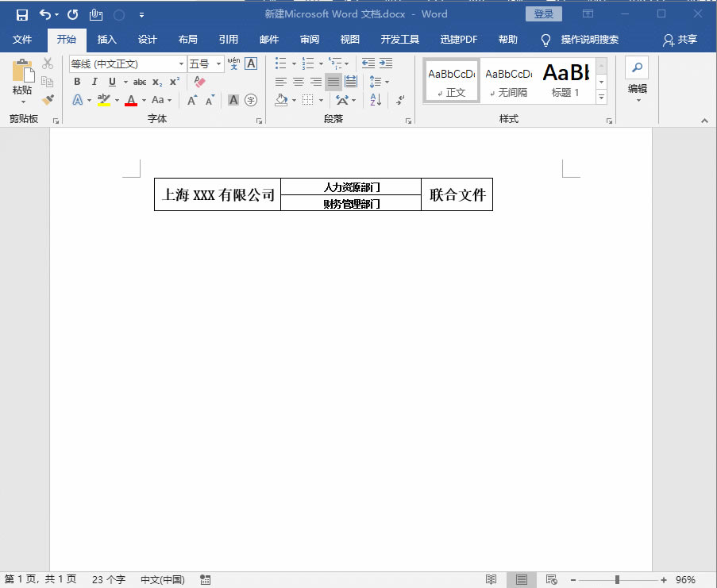Toggle paragraph marks display icon
The height and width of the screenshot is (588, 717).
(399, 101)
